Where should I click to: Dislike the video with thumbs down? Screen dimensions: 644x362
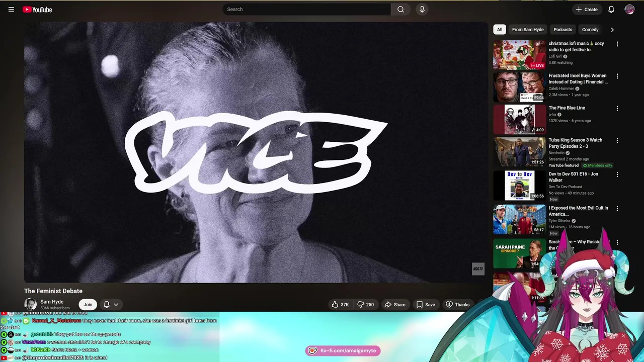point(366,304)
